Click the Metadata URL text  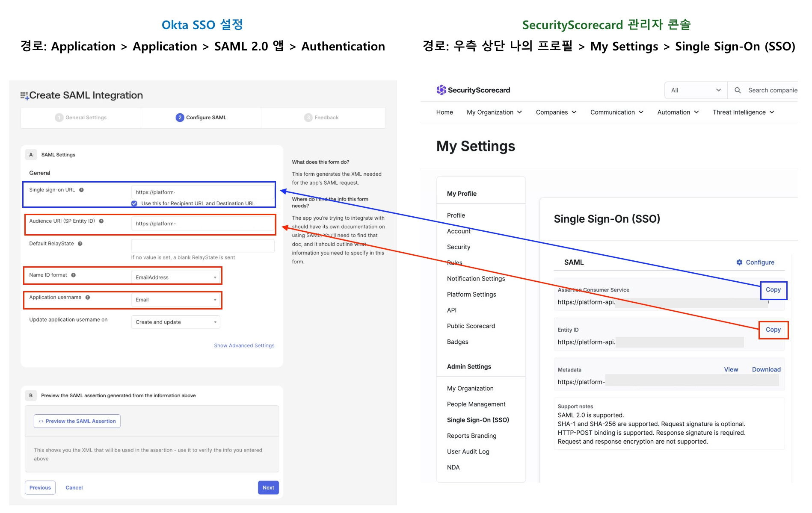581,382
